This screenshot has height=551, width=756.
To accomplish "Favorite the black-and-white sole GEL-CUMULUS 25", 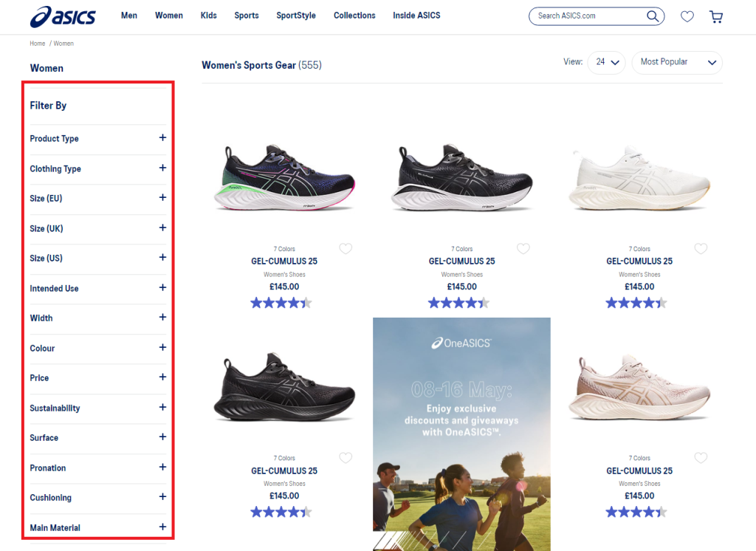I will pyautogui.click(x=523, y=248).
